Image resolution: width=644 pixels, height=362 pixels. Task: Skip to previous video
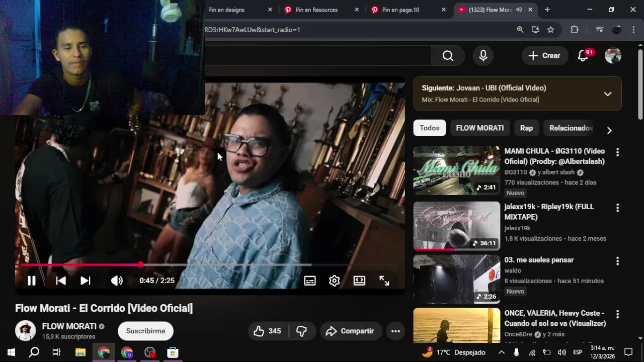60,281
